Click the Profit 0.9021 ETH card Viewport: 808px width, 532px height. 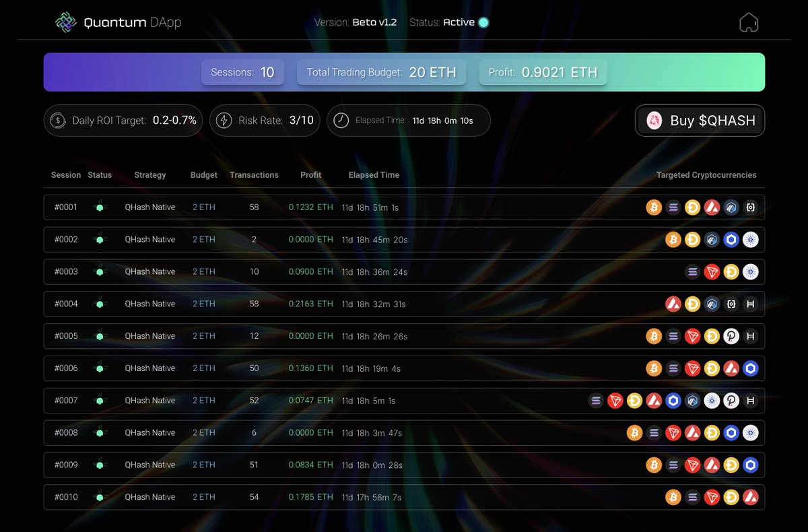coord(543,72)
